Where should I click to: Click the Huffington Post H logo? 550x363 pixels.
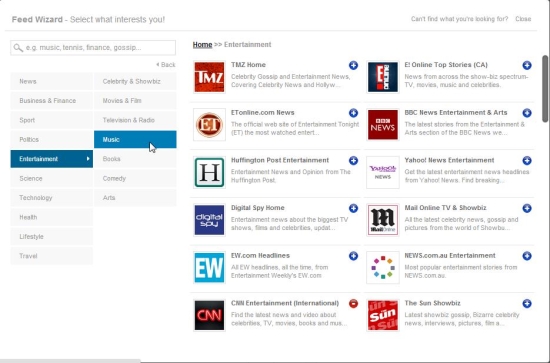[x=209, y=173]
